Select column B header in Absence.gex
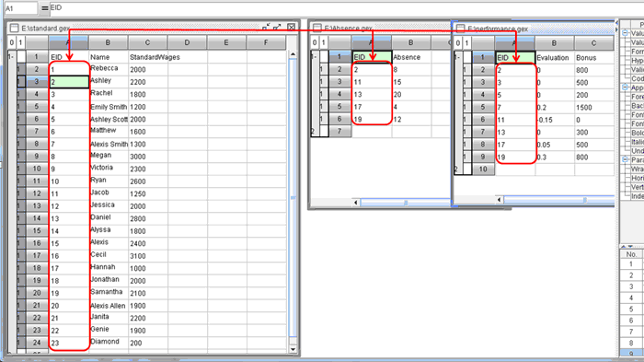Screen dimensions: 644x362 411,42
